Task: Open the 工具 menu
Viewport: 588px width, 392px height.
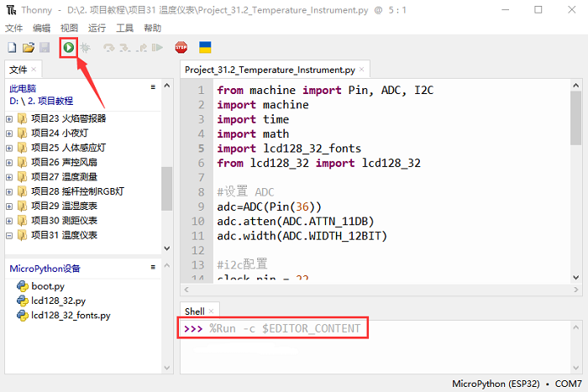Action: click(124, 28)
